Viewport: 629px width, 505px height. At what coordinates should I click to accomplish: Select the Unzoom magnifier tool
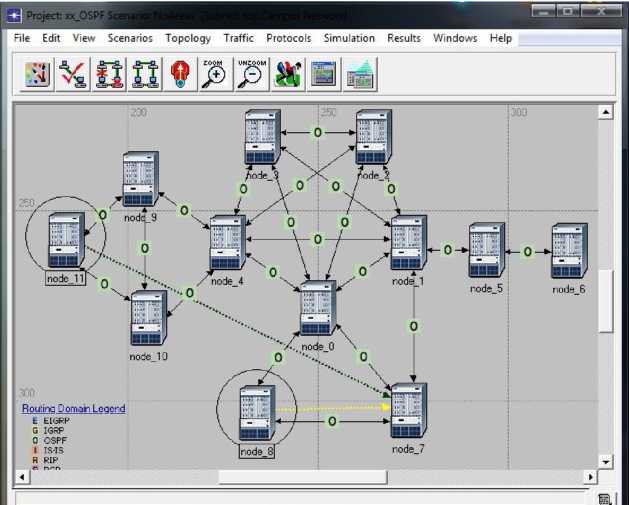tap(251, 74)
